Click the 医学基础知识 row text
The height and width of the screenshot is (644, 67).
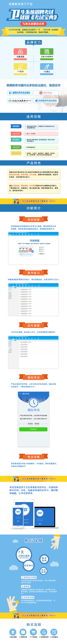point(31,147)
